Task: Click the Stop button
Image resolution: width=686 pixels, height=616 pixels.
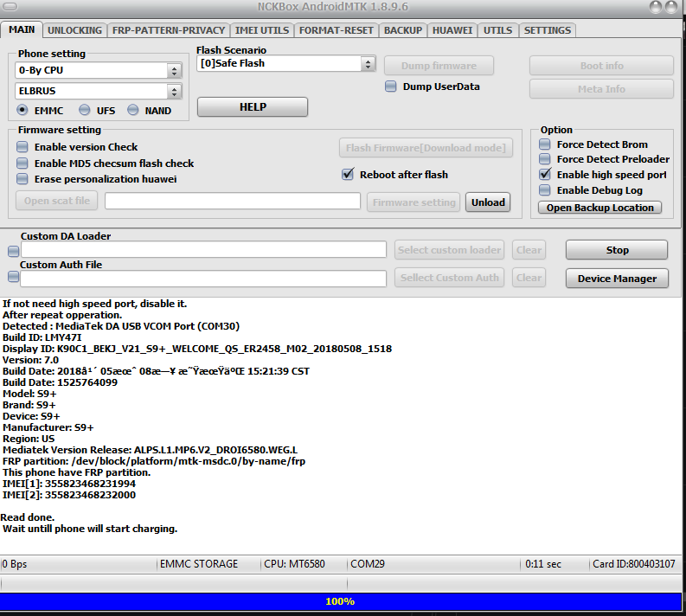Action: point(617,250)
